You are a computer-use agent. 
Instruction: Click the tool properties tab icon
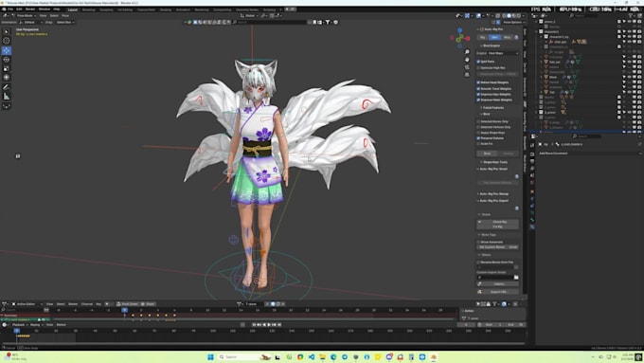coord(532,145)
